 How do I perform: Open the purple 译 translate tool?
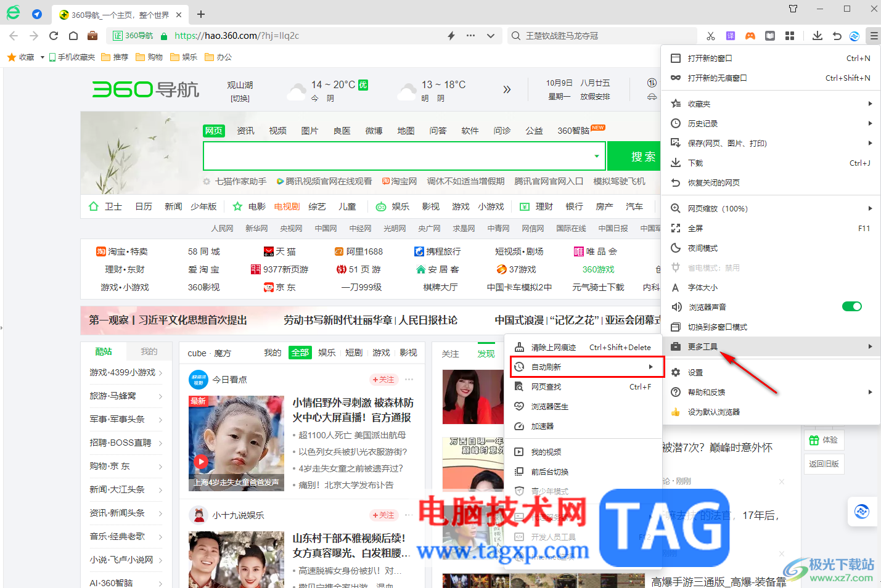pyautogui.click(x=731, y=36)
